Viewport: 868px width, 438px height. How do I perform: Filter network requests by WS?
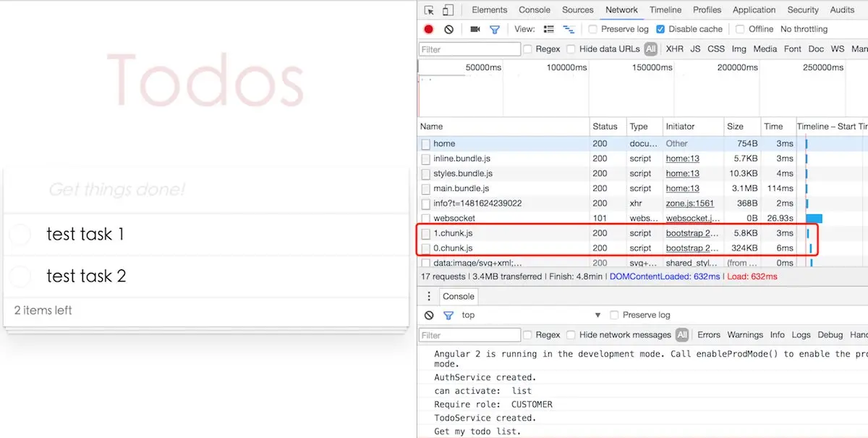tap(838, 49)
